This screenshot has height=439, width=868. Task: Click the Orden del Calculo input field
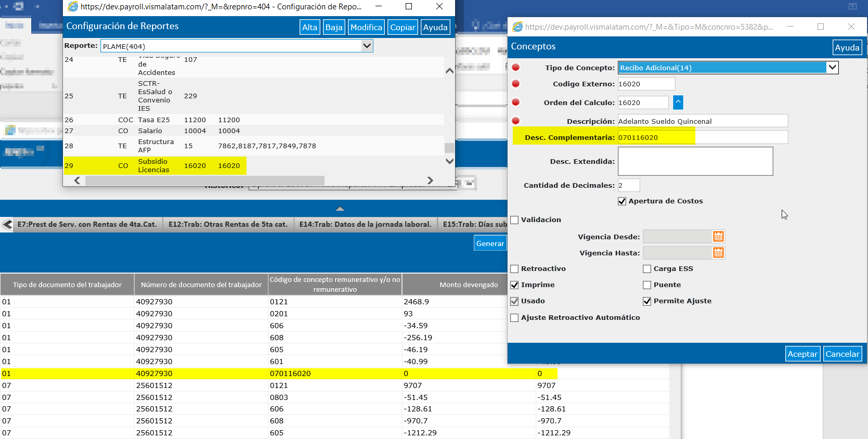643,102
